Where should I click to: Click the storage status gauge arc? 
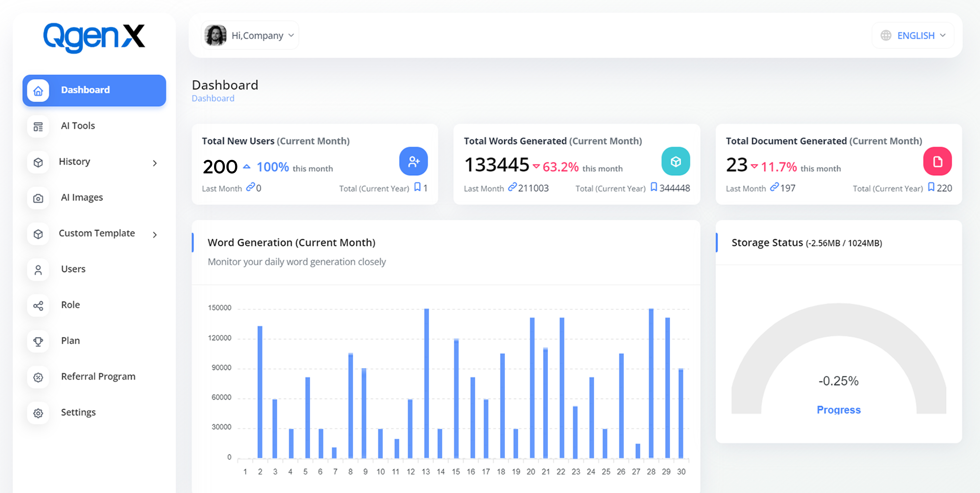coord(838,320)
